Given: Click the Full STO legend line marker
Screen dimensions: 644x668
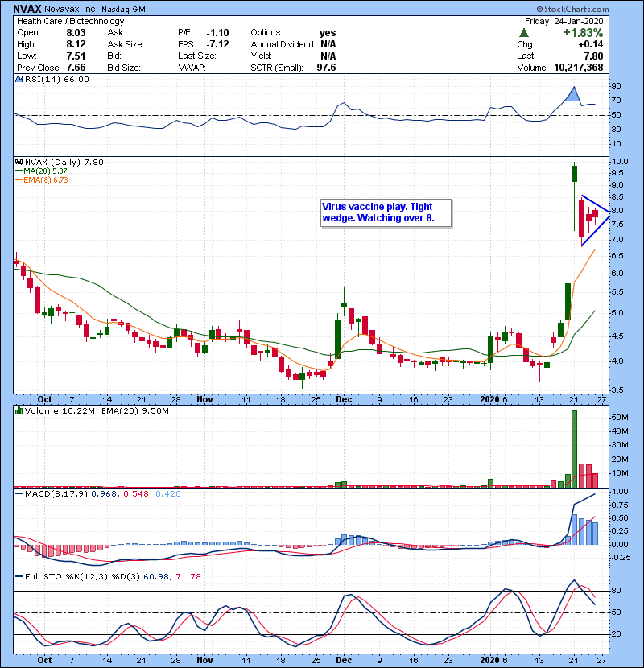Looking at the screenshot, I should click(x=19, y=576).
